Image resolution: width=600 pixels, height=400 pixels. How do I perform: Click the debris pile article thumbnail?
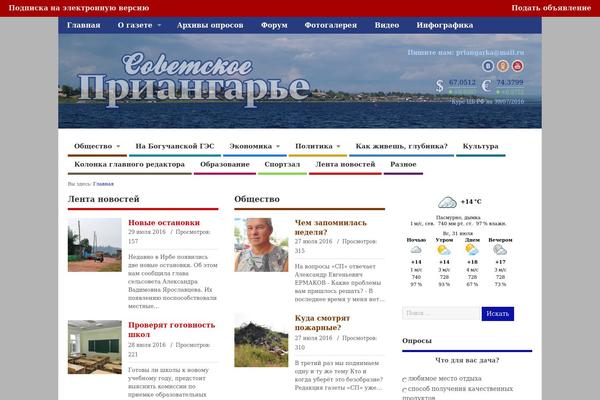(x=261, y=340)
